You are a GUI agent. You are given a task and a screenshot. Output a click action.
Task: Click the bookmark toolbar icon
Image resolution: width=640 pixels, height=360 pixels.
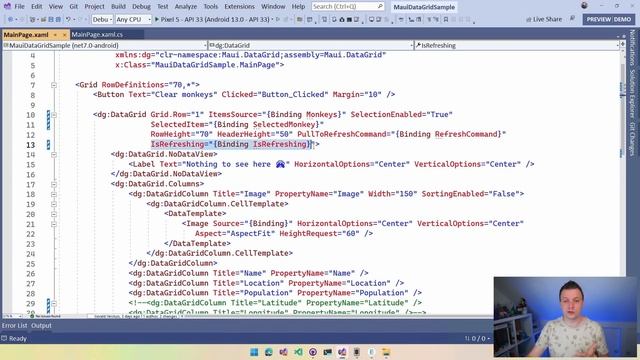click(446, 19)
